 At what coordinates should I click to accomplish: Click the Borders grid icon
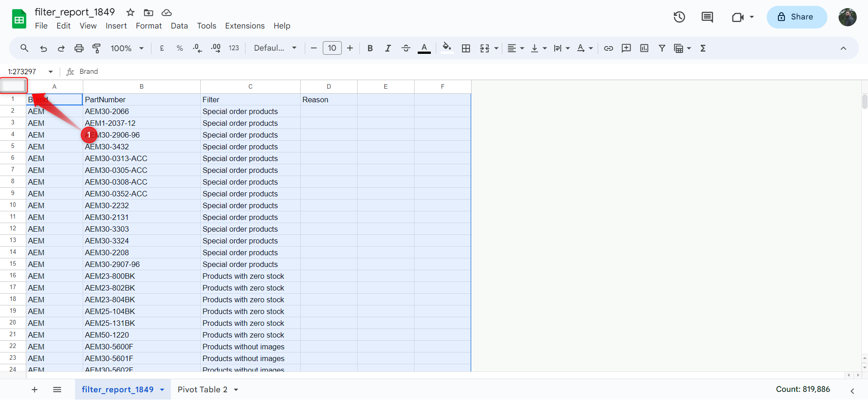466,48
